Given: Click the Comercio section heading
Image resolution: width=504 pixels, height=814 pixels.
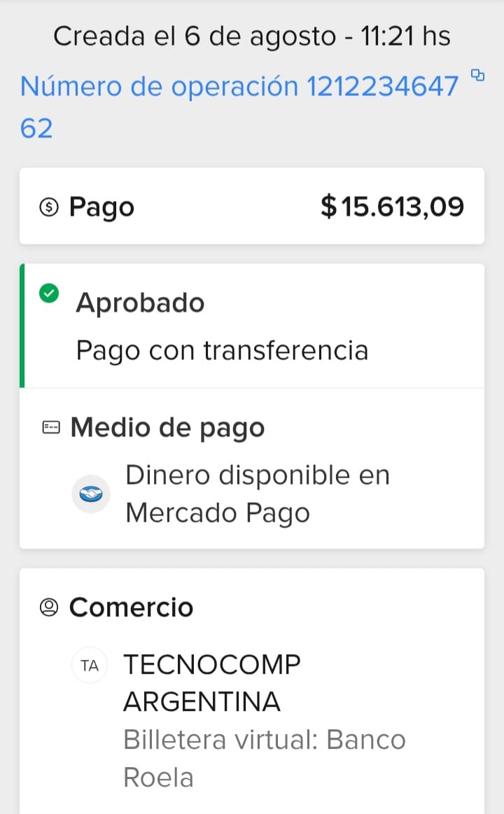Looking at the screenshot, I should point(131,607).
